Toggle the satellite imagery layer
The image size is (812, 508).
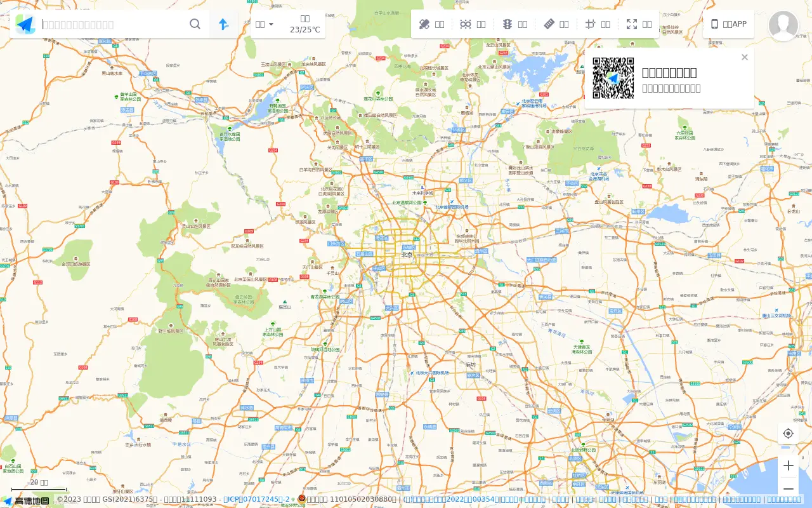click(431, 24)
